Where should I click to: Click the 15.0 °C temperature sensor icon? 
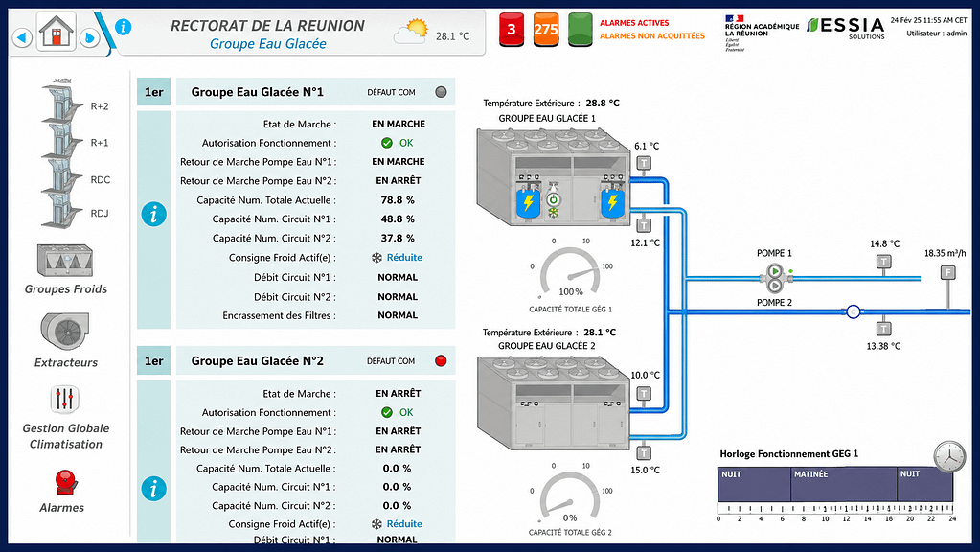click(x=644, y=452)
